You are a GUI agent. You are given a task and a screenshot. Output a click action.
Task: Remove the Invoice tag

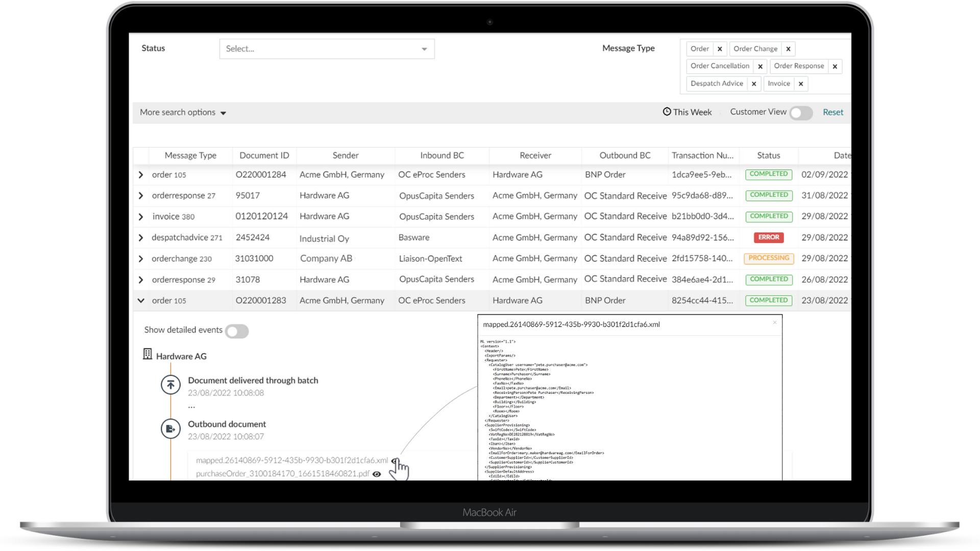pyautogui.click(x=801, y=84)
